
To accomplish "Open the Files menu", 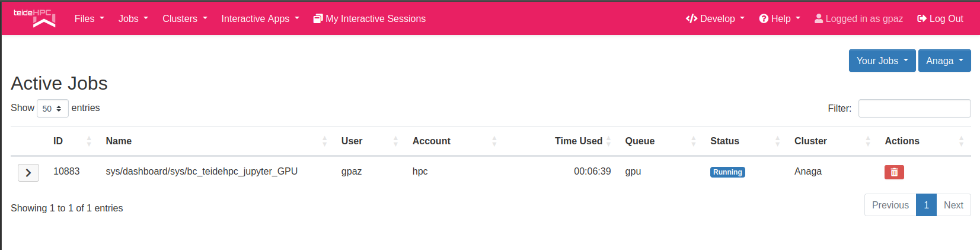I will pyautogui.click(x=89, y=19).
